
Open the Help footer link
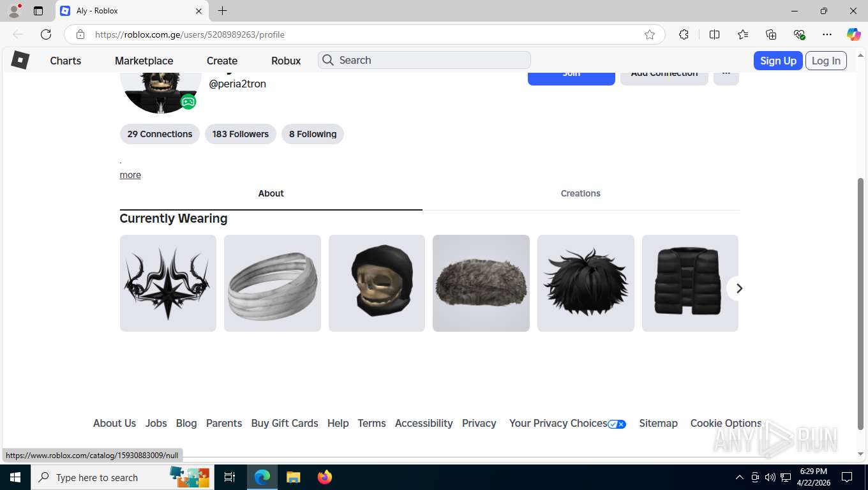pos(338,423)
